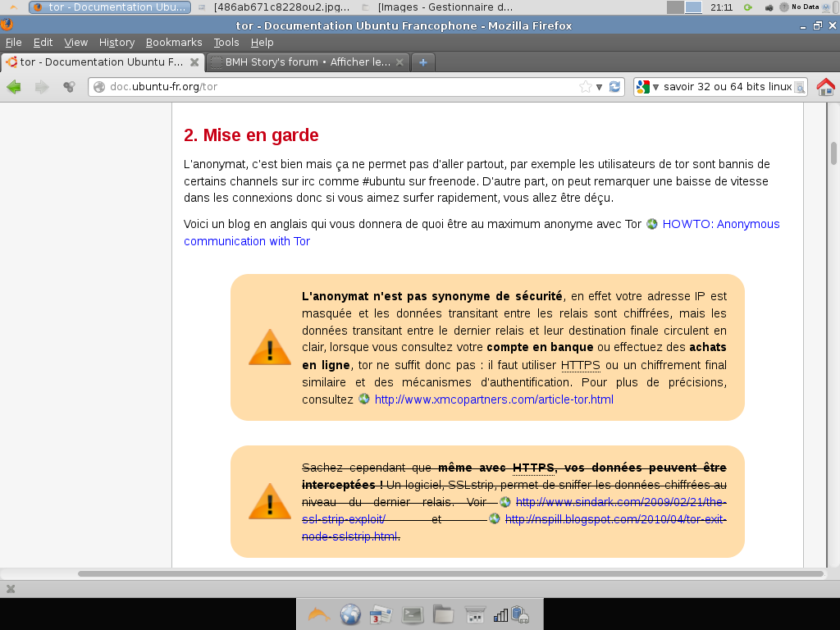The width and height of the screenshot is (840, 630).
Task: Open the calendar and mail dock icon
Action: [381, 614]
